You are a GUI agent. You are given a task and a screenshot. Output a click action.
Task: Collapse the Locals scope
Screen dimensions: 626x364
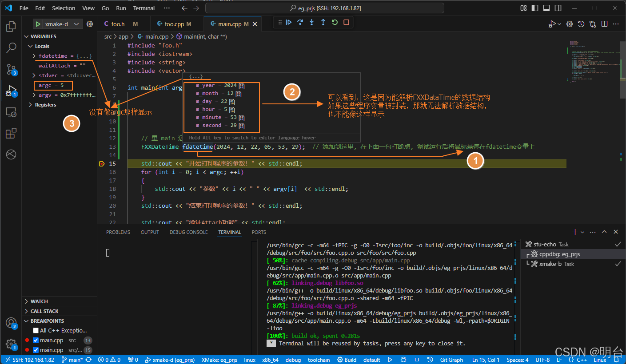tap(30, 46)
